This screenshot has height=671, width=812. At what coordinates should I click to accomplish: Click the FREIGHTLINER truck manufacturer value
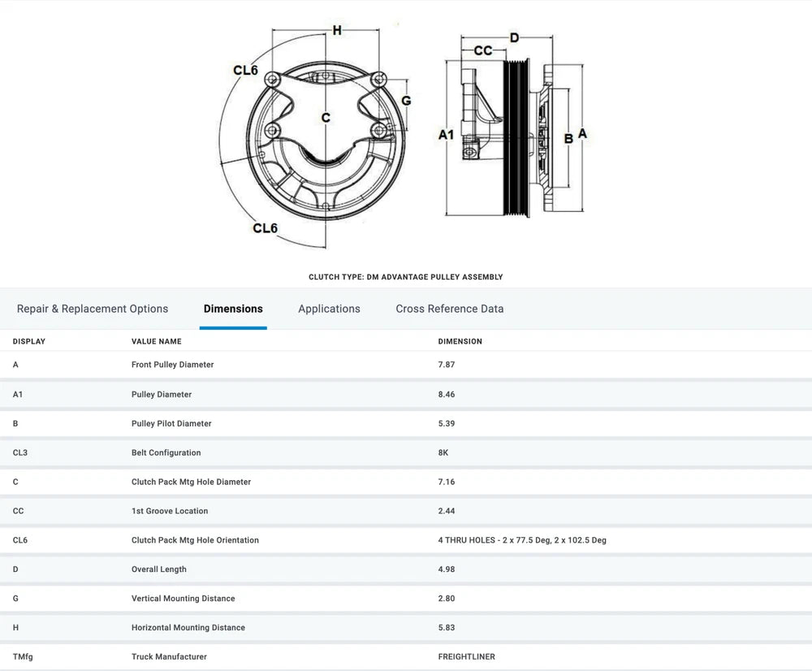(x=466, y=656)
